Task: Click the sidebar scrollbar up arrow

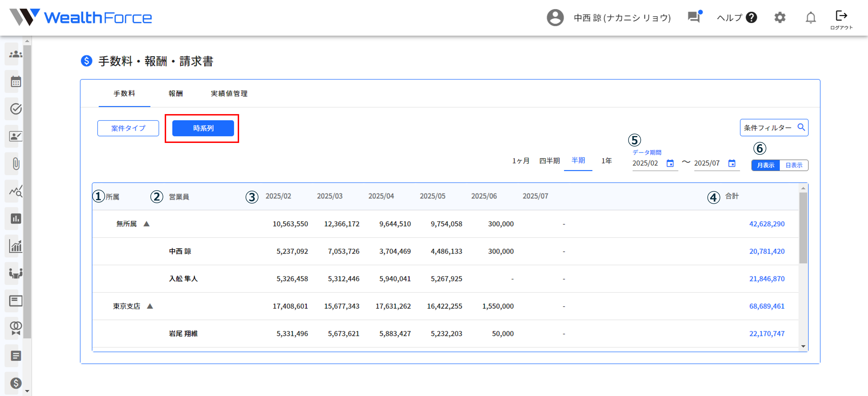Action: [x=27, y=41]
